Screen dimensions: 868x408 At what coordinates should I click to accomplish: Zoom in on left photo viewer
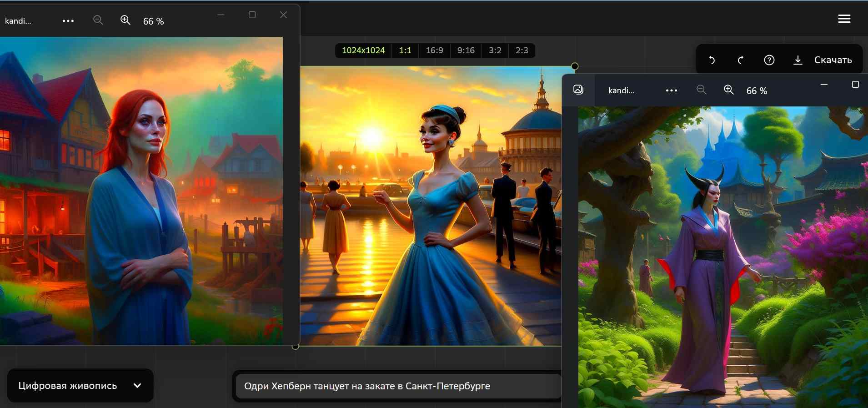125,20
